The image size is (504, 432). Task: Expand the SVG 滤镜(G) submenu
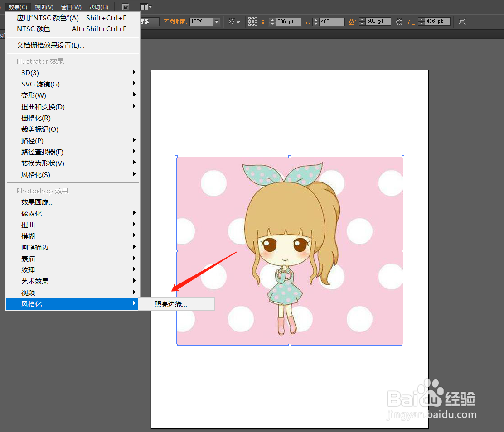pos(73,84)
